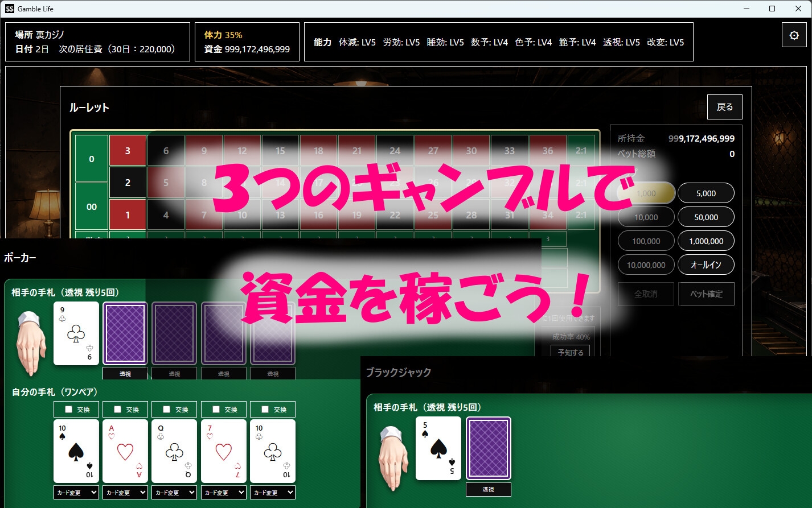Select black 2 on roulette table
812x508 pixels.
coord(128,183)
